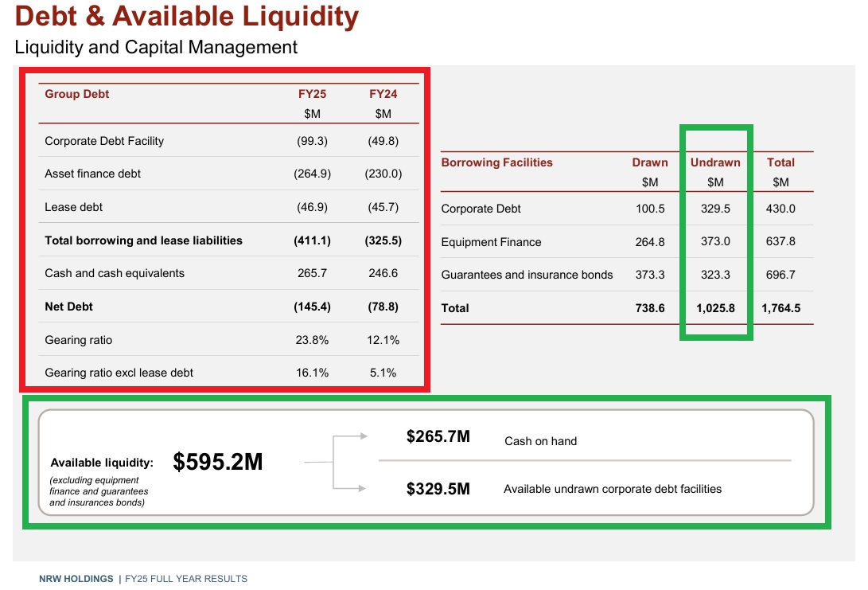The image size is (868, 590).
Task: Click the arrow pointing to $265.7M
Action: (x=350, y=437)
